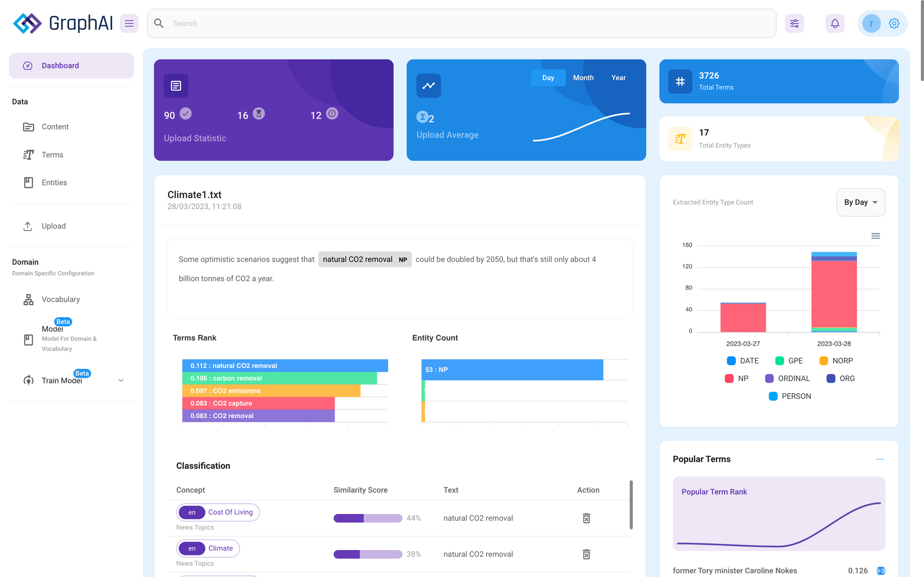Switch Upload Average to Year
The height and width of the screenshot is (577, 924).
[618, 77]
